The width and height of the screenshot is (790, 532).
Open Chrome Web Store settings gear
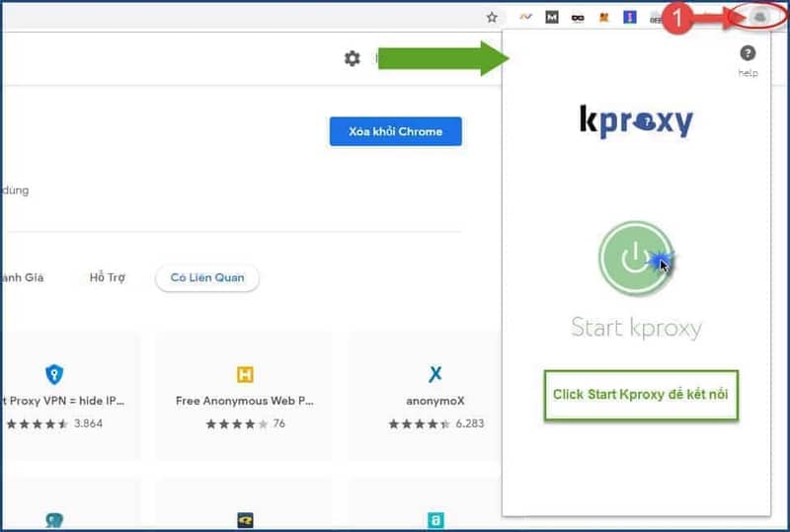353,58
